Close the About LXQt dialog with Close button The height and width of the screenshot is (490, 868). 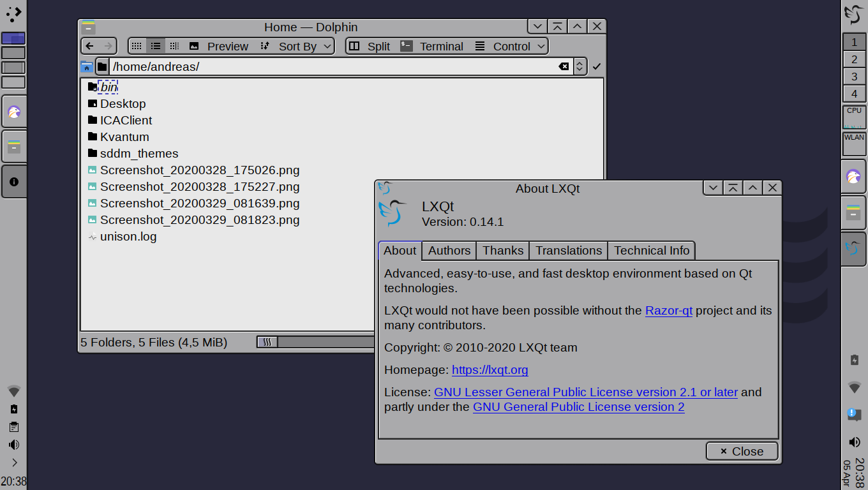[742, 451]
